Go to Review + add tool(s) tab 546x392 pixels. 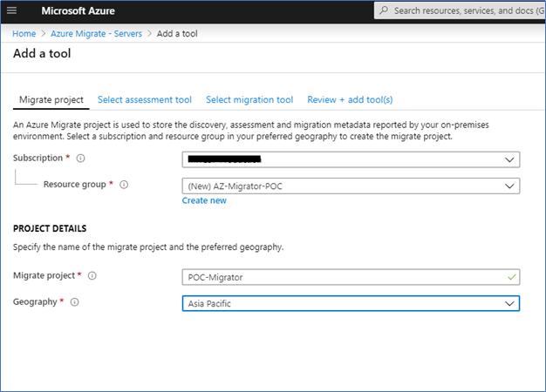pyautogui.click(x=350, y=100)
